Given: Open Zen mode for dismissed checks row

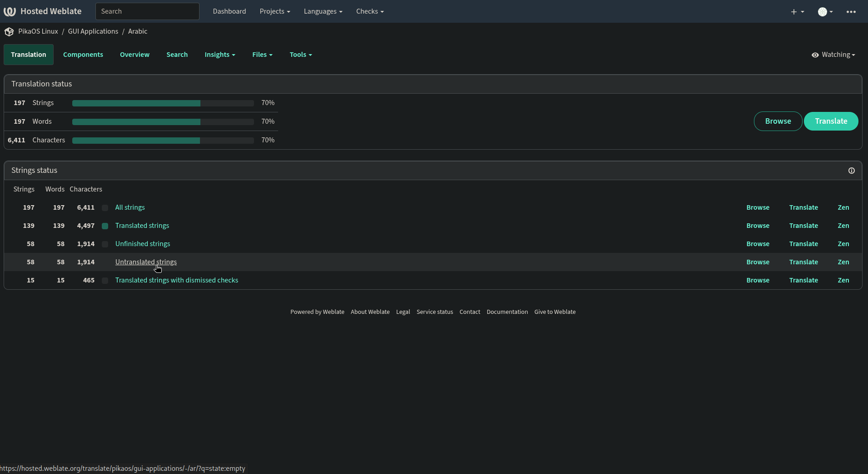Looking at the screenshot, I should [x=843, y=280].
